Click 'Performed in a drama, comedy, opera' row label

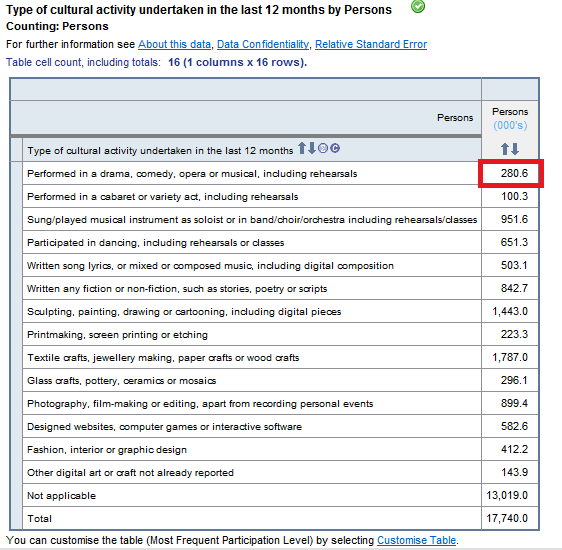click(192, 174)
